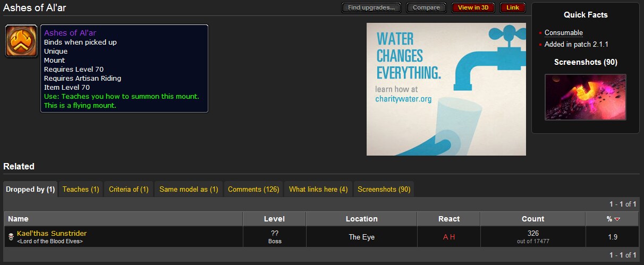Image resolution: width=644 pixels, height=265 pixels.
Task: Sort table by Name column header
Action: pos(19,219)
